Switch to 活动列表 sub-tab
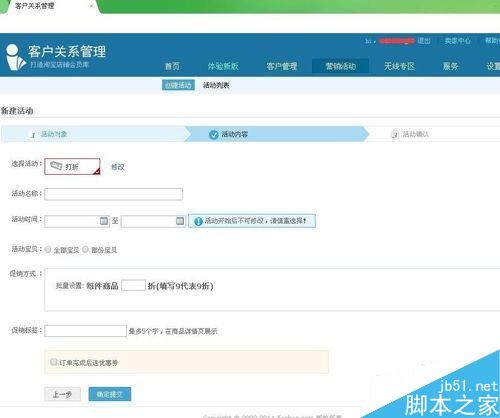The width and height of the screenshot is (500, 418). pyautogui.click(x=216, y=85)
